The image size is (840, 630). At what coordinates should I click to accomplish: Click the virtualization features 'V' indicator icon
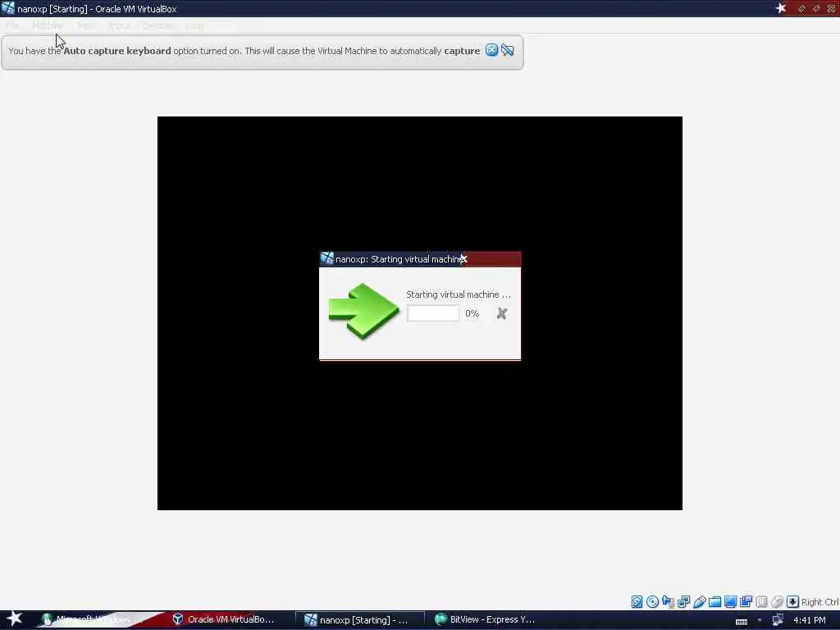pyautogui.click(x=761, y=601)
